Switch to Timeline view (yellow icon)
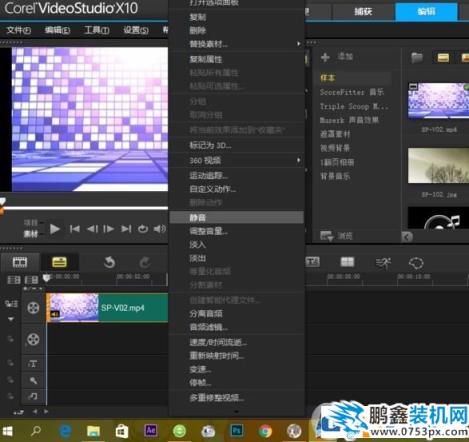Screen dimensions: 469x442 click(59, 262)
